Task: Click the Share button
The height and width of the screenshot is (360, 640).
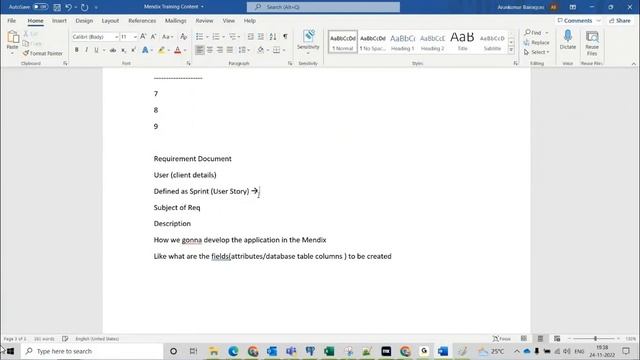Action: 620,20
